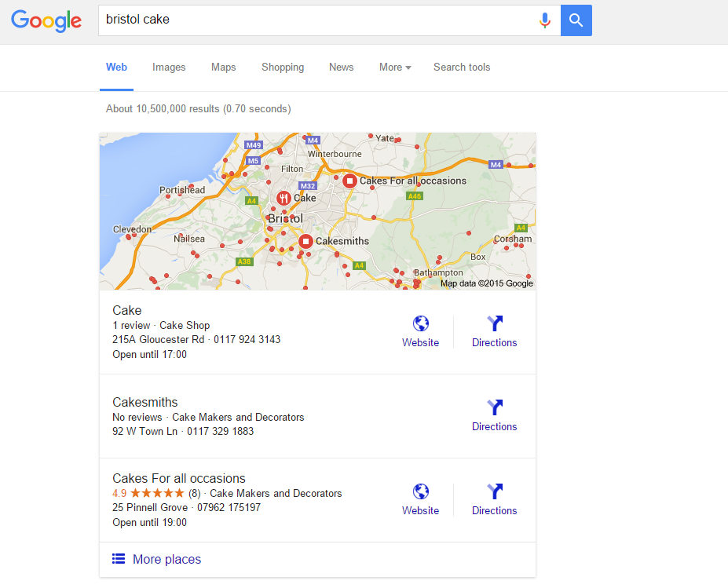Select the Shopping tab
Image resolution: width=728 pixels, height=588 pixels.
pyautogui.click(x=283, y=68)
